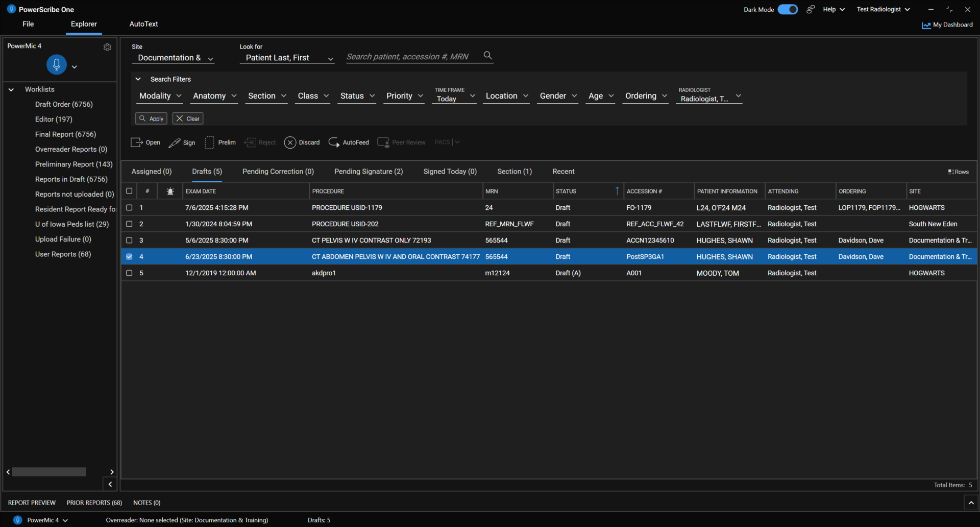
Task: Start AutoFeed mode
Action: tap(349, 142)
